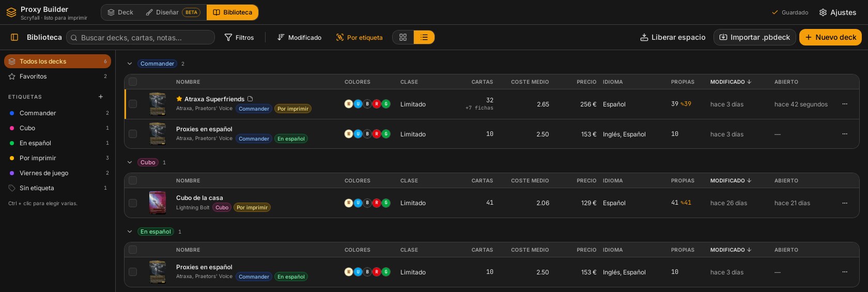
Task: Collapse the Commander group chevron
Action: click(130, 64)
